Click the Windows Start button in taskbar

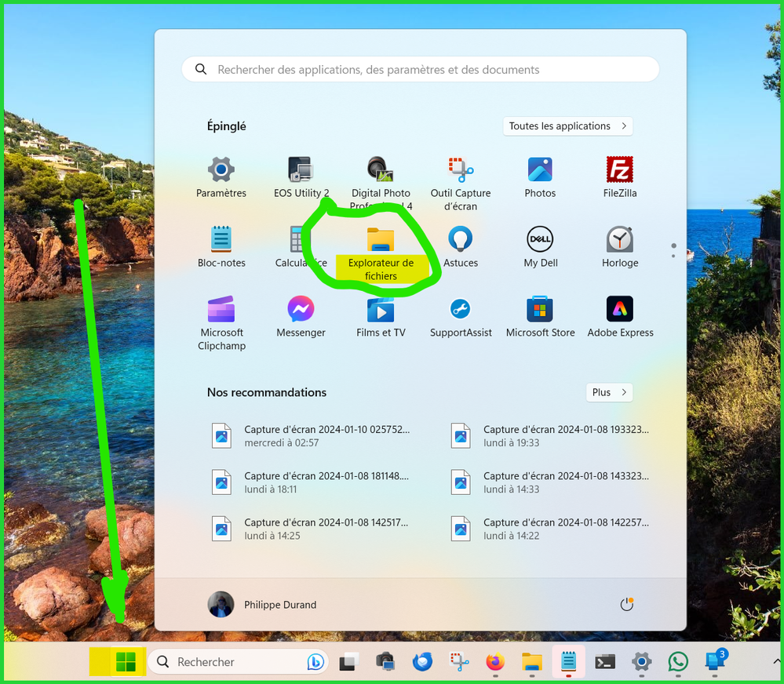pyautogui.click(x=126, y=662)
